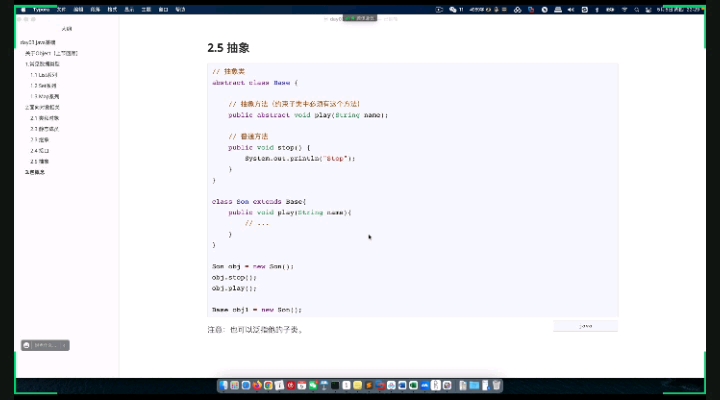The height and width of the screenshot is (400, 720).
Task: Jump to outline entry numbered 3
Action: tap(35, 172)
